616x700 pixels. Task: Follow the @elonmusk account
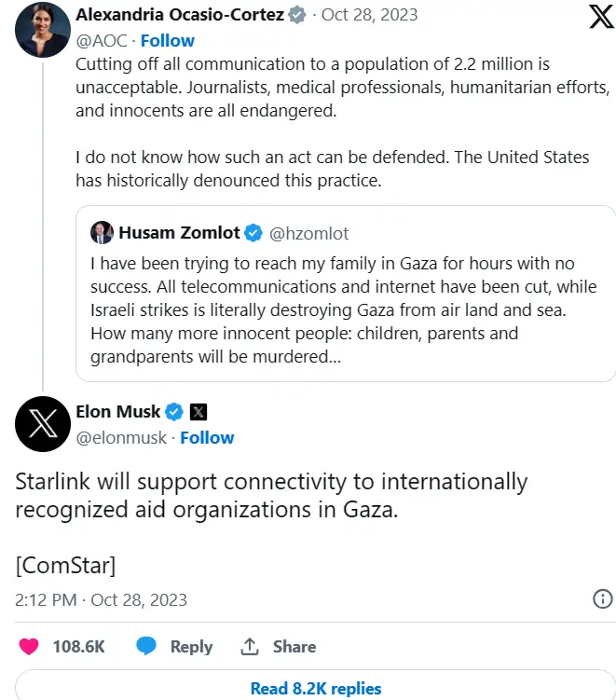click(x=207, y=438)
